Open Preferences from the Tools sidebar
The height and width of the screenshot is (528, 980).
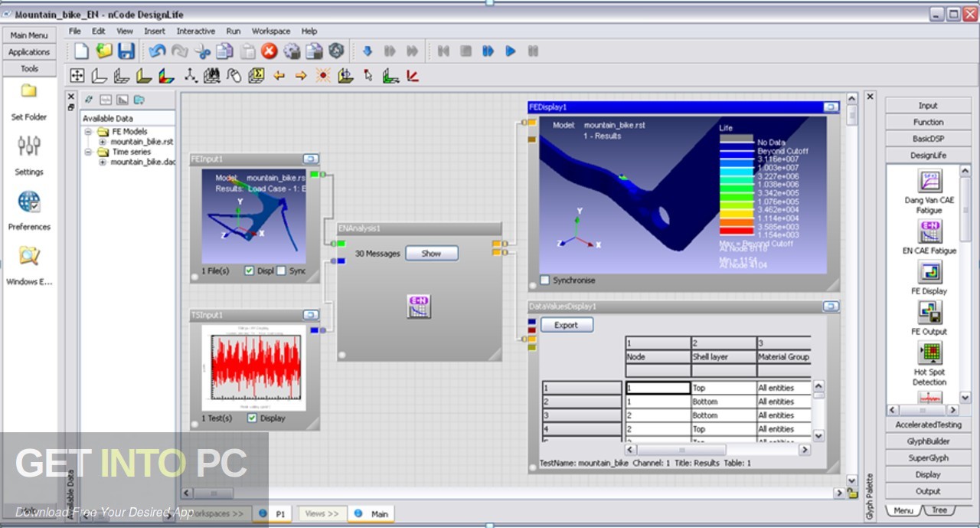point(29,203)
